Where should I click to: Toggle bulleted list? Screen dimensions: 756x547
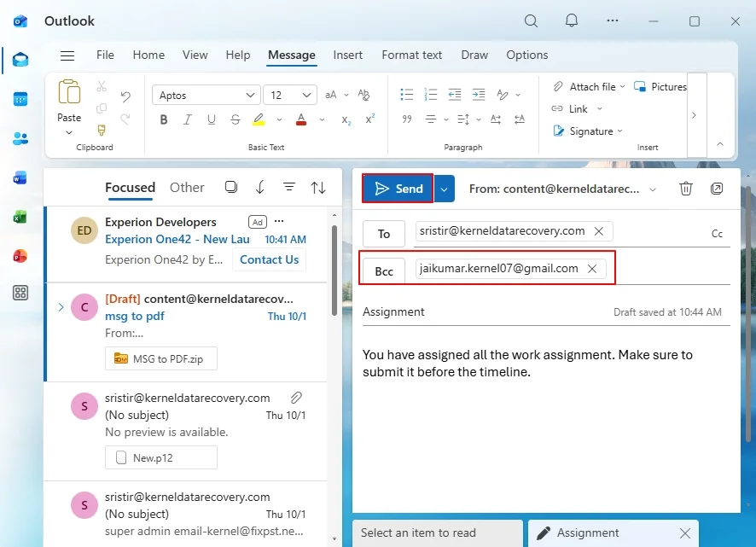[407, 95]
